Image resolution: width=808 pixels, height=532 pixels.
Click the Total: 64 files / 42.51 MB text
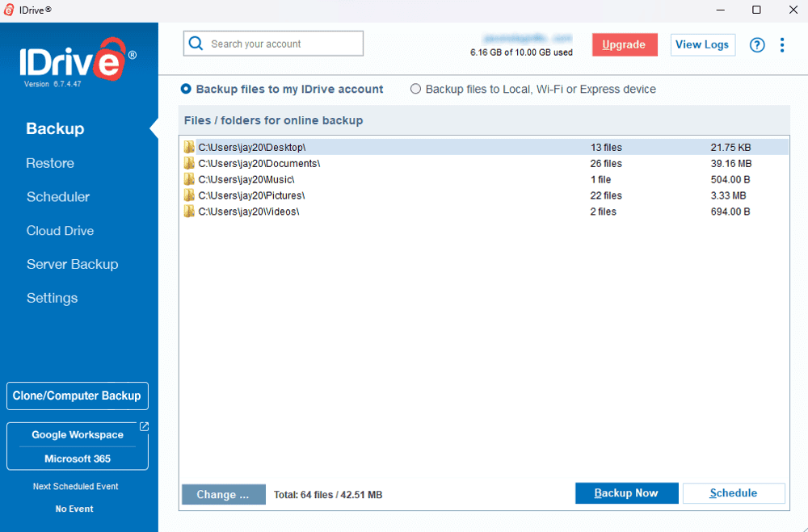point(328,495)
